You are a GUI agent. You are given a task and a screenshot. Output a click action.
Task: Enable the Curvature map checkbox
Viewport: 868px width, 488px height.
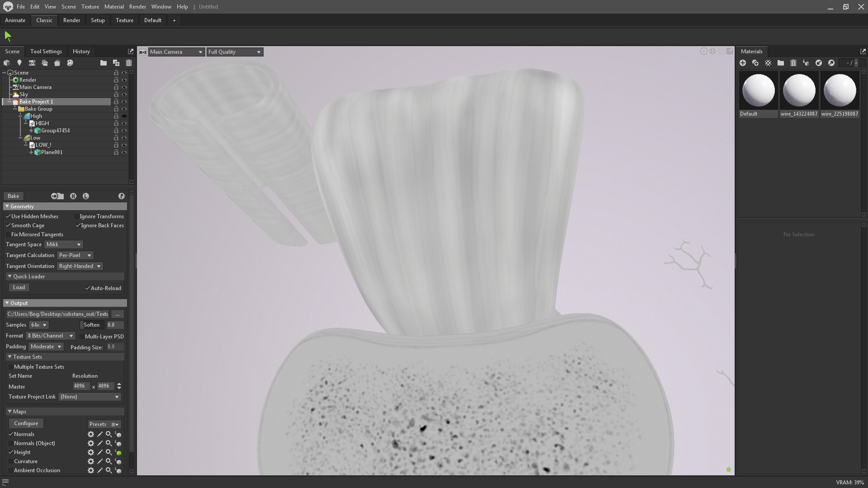coord(11,461)
